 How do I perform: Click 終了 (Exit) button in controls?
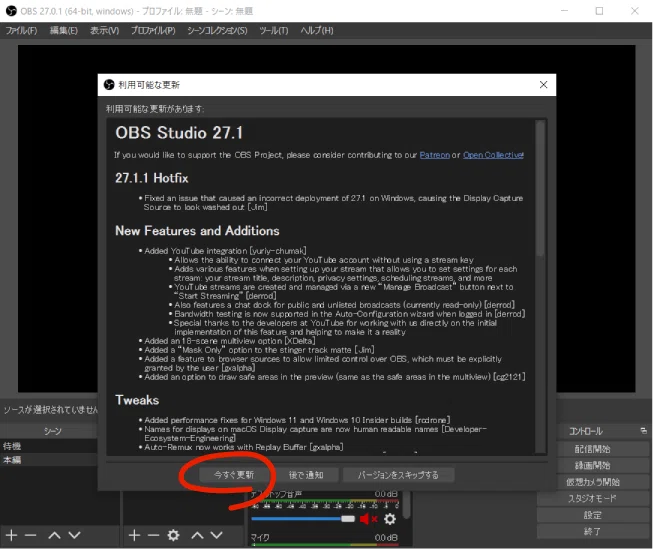click(x=592, y=531)
